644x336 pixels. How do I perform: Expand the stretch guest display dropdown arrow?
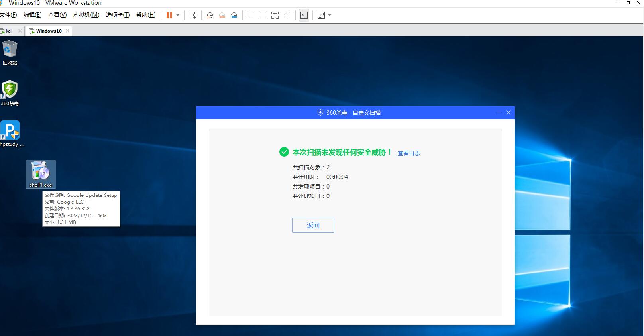pos(330,15)
